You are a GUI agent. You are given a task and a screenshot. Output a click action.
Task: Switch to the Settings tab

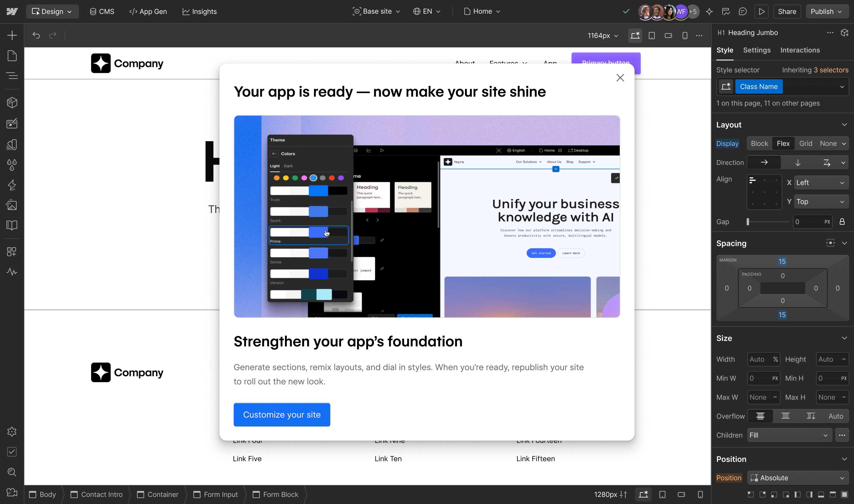(756, 50)
